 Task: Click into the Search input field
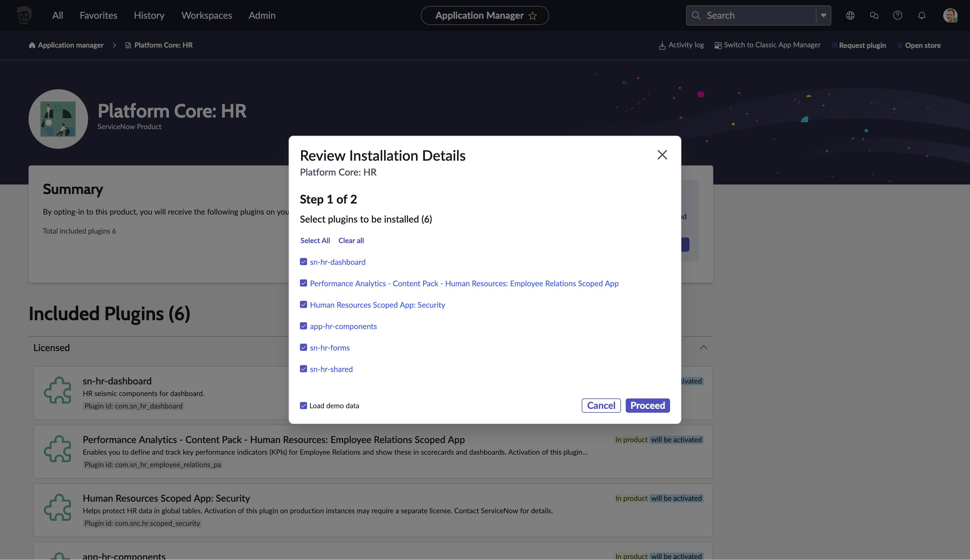[758, 15]
